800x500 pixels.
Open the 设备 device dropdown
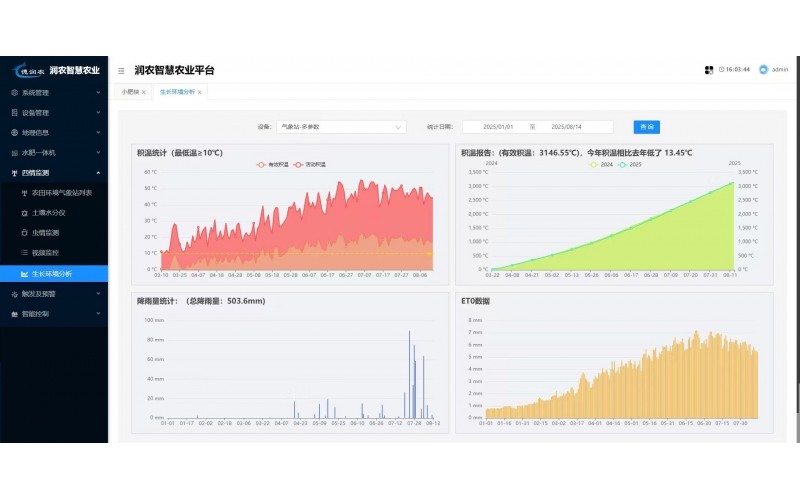pyautogui.click(x=341, y=127)
